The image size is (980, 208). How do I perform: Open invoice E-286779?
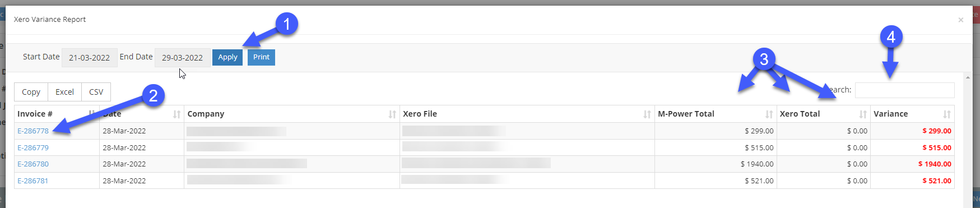coord(33,148)
